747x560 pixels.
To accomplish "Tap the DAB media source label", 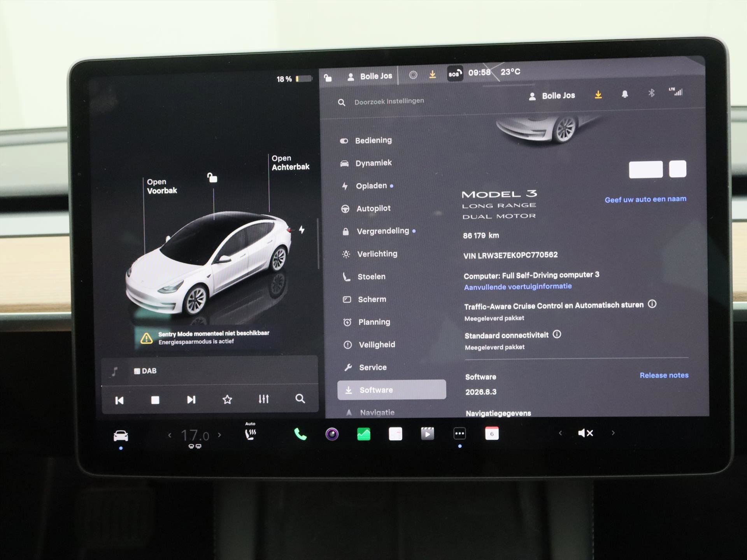I will 145,371.
